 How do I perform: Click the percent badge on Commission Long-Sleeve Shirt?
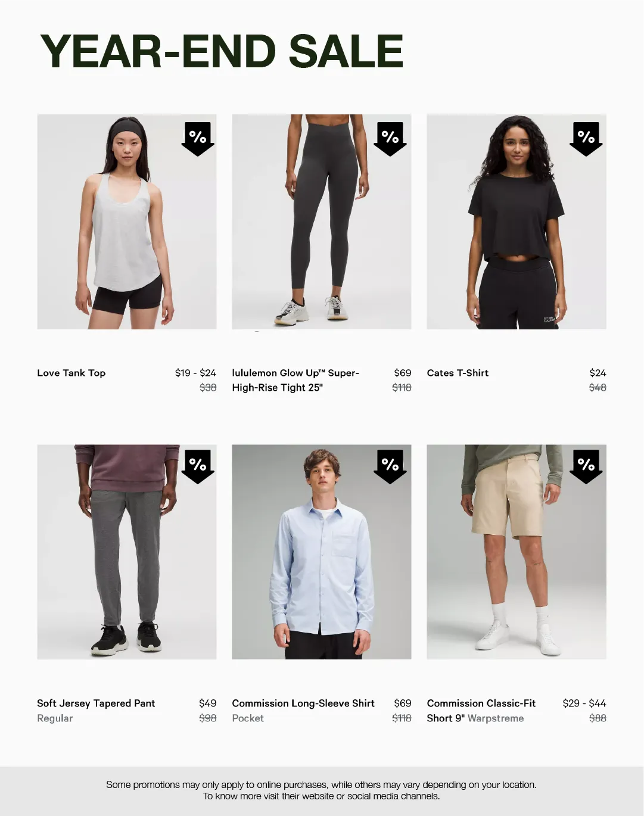[390, 466]
